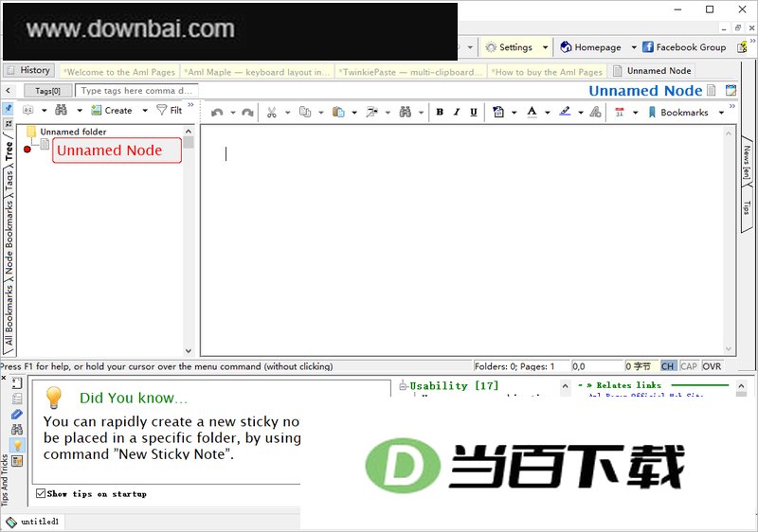Click the Bookmarks button
The width and height of the screenshot is (758, 532).
point(678,113)
